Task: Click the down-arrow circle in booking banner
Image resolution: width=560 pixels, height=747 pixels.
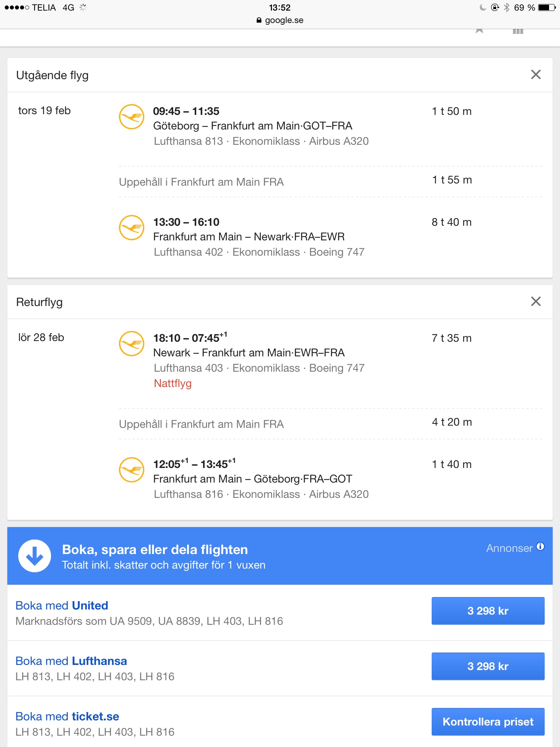Action: pyautogui.click(x=35, y=556)
